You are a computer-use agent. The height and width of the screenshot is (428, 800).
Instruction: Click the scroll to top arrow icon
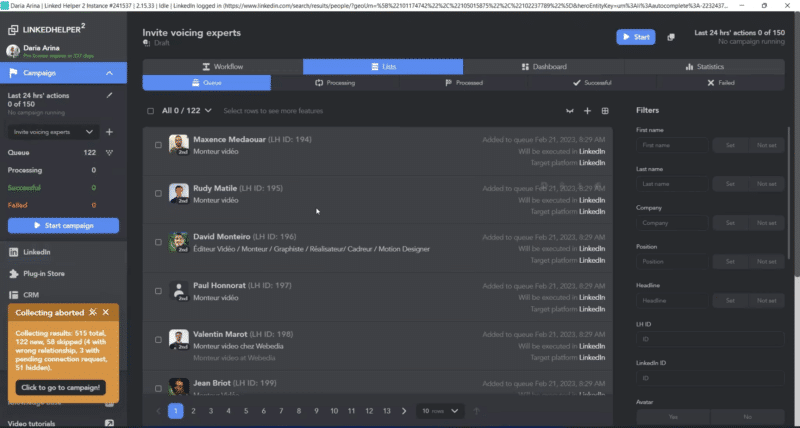point(477,411)
